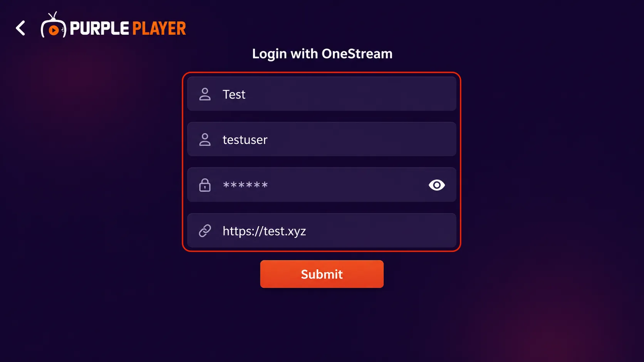Viewport: 644px width, 362px height.
Task: Click the person icon beside Test
Action: pyautogui.click(x=205, y=94)
